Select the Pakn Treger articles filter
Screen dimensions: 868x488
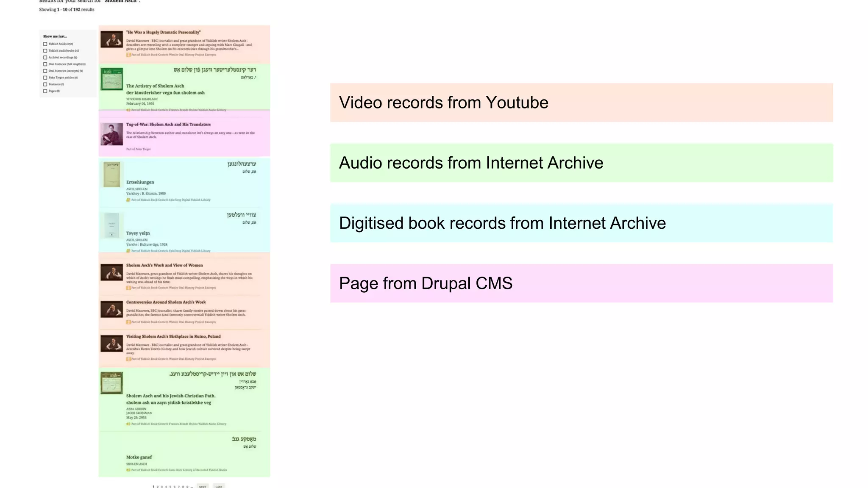[x=45, y=78]
